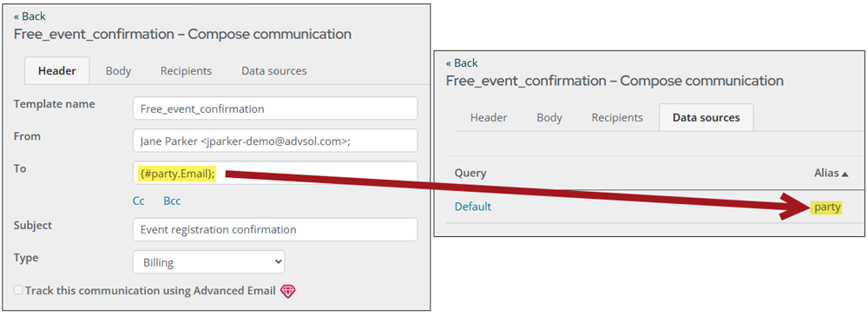The height and width of the screenshot is (316, 868).
Task: Click the Alias sort arrow icon
Action: [845, 174]
